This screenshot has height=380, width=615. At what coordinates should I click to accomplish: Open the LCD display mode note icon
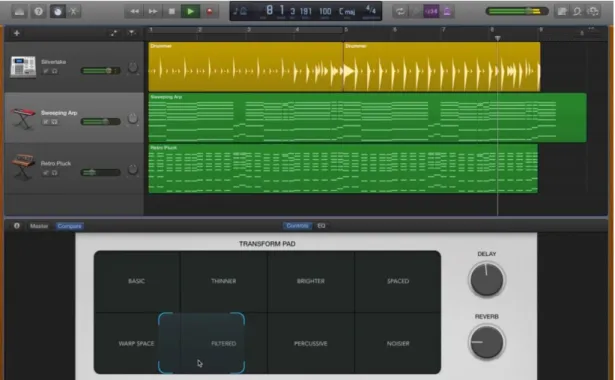[x=240, y=11]
